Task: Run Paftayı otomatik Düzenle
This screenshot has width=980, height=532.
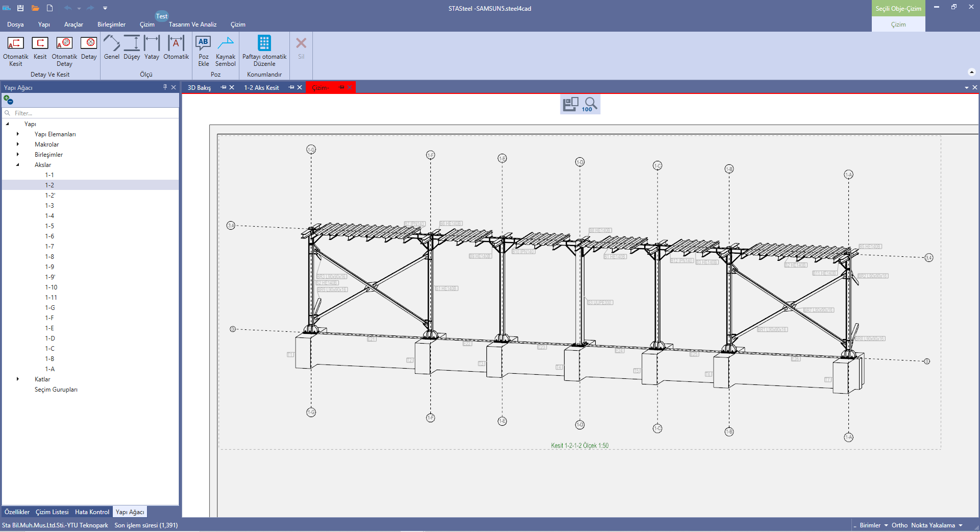Action: pos(264,43)
